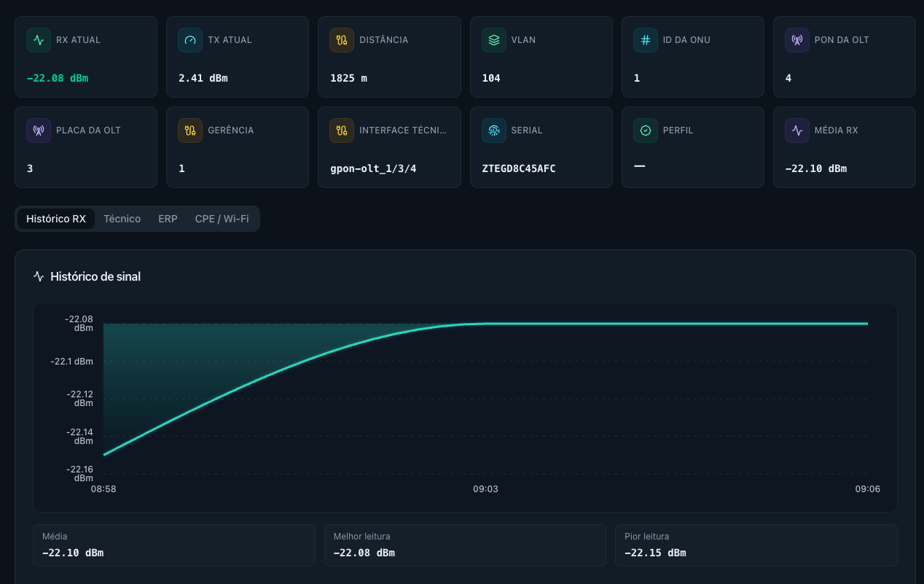Click the TX value 2.41 dBm
The height and width of the screenshot is (584, 924).
pos(203,78)
